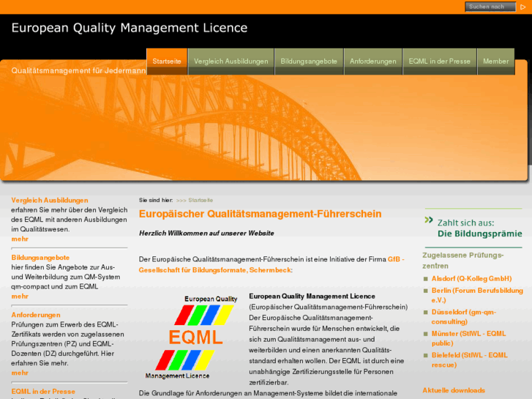Open the Anforderungen navigation tab
The height and width of the screenshot is (399, 532).
tap(373, 61)
